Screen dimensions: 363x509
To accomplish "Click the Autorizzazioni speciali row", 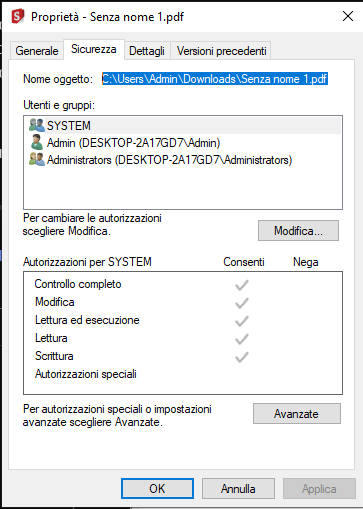I will pyautogui.click(x=183, y=374).
